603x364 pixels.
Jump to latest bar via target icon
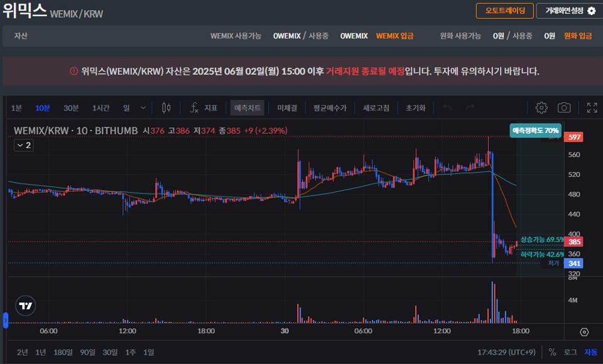pos(584,332)
